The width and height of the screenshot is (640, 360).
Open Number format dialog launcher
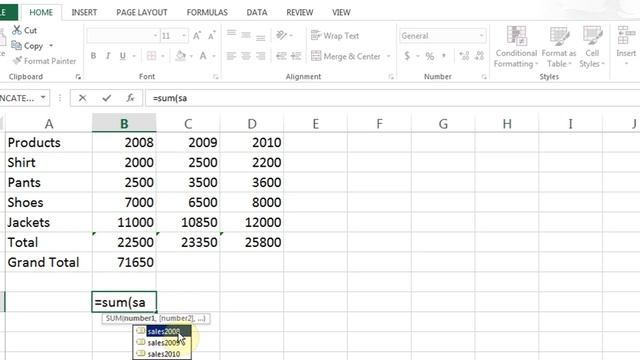click(484, 77)
